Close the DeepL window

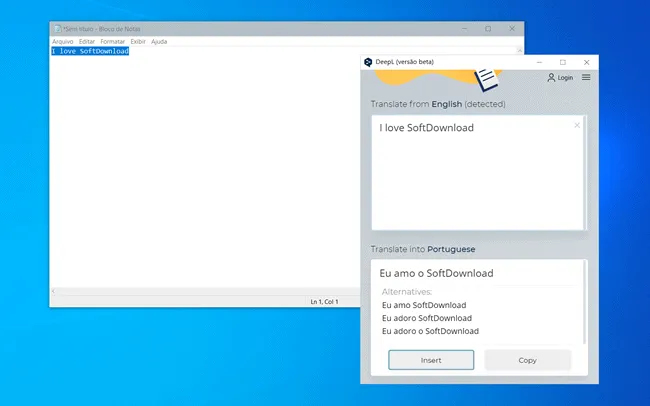coord(586,62)
